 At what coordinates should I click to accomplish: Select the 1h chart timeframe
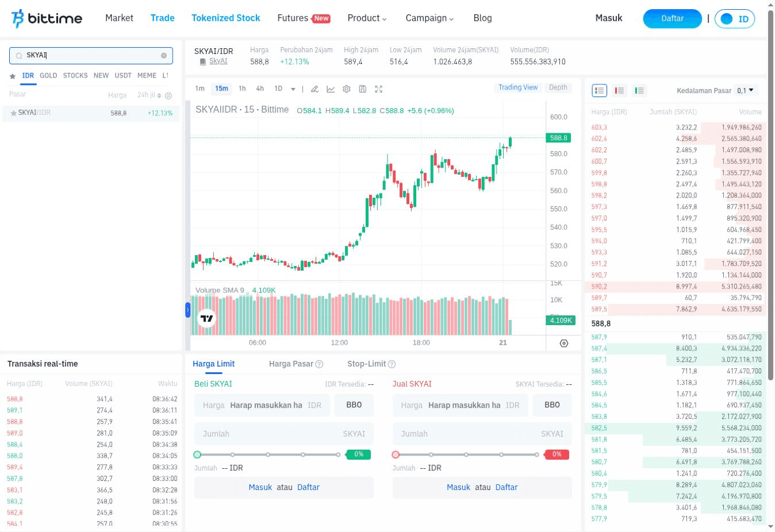(x=242, y=88)
